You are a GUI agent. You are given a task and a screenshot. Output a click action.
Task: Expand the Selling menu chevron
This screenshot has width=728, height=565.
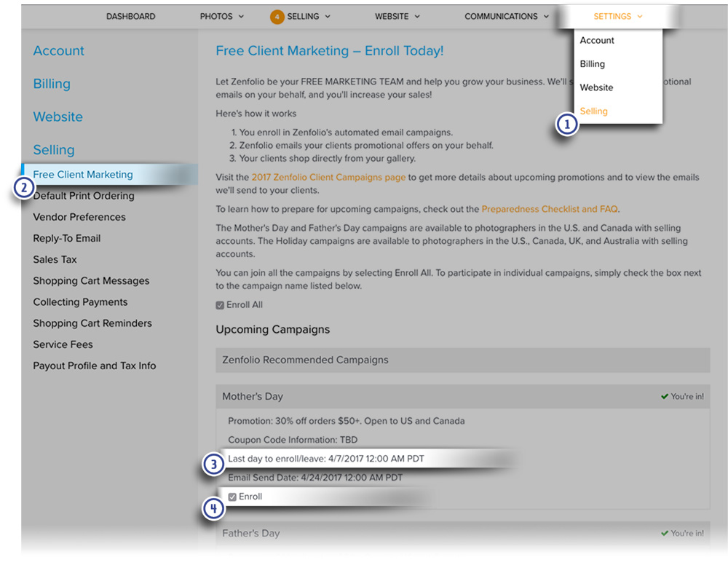pyautogui.click(x=328, y=16)
